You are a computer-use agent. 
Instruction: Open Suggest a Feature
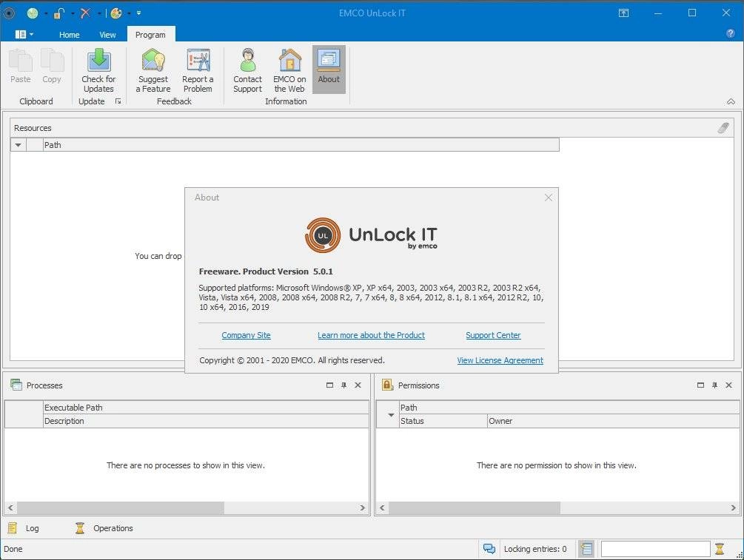pos(153,70)
